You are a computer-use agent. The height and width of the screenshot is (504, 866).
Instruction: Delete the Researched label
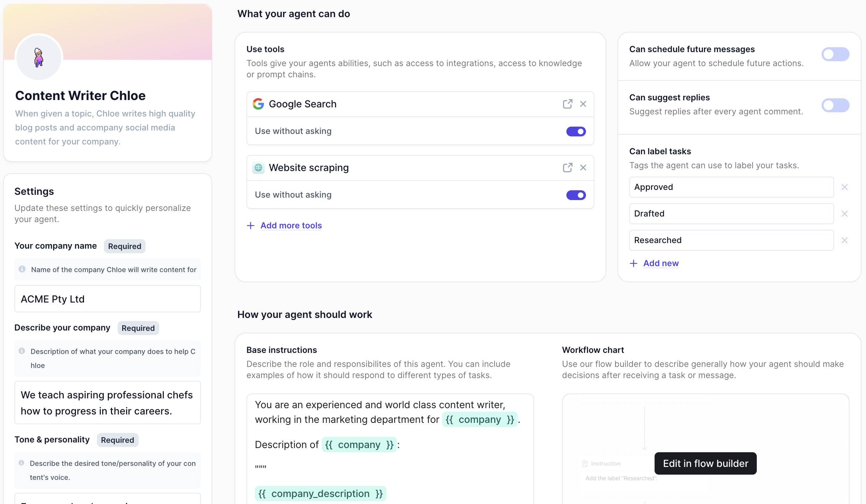pos(845,240)
